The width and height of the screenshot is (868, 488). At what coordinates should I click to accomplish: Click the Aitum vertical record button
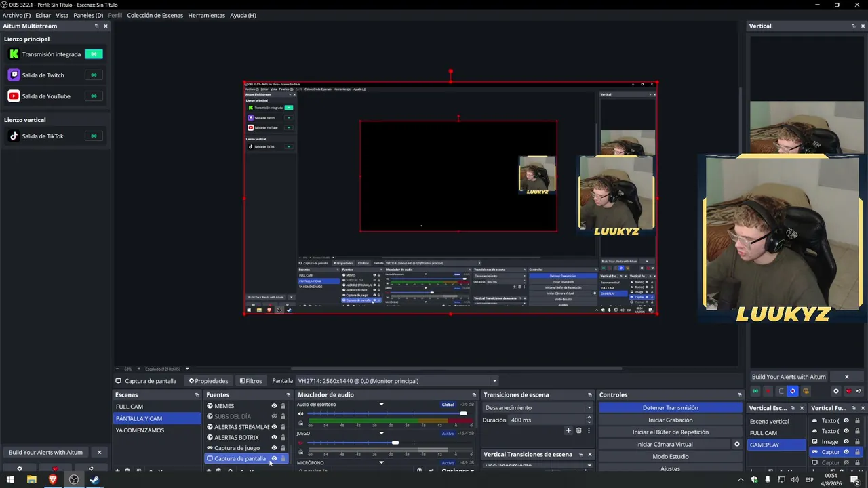pos(768,391)
